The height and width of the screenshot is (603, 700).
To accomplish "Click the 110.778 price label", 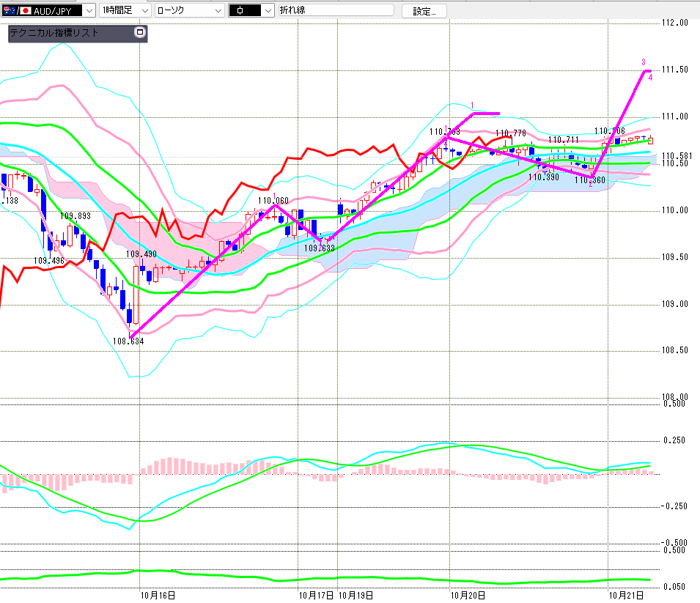I will [511, 133].
